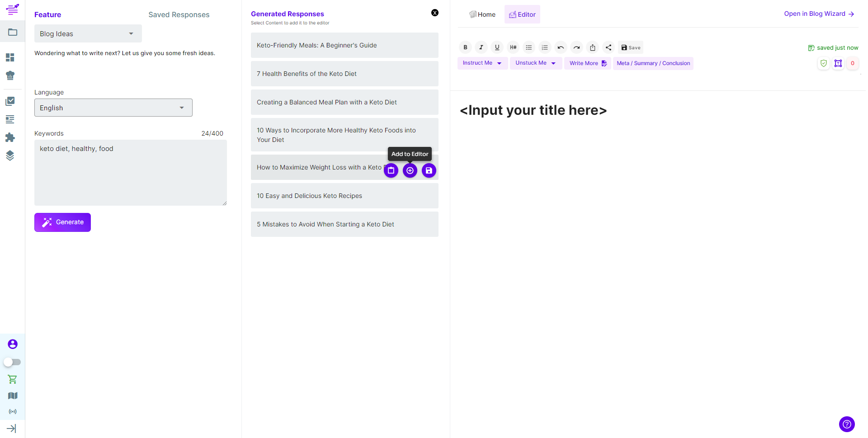Click the title placeholder in the editor

click(533, 110)
